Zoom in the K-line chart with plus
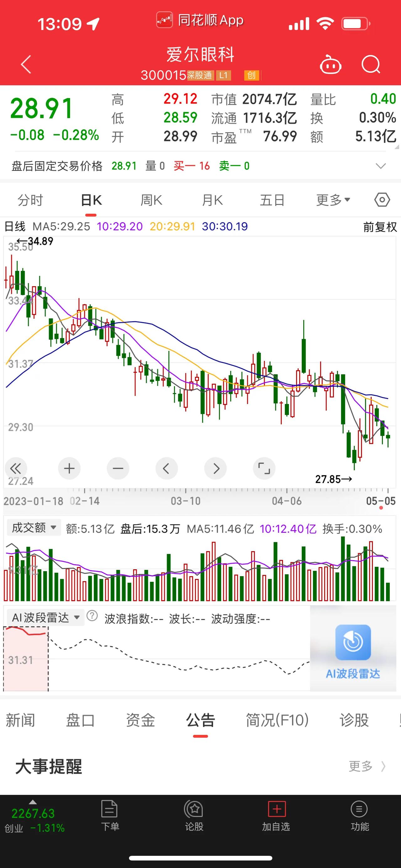Screen dimensions: 401x868 pyautogui.click(x=69, y=468)
